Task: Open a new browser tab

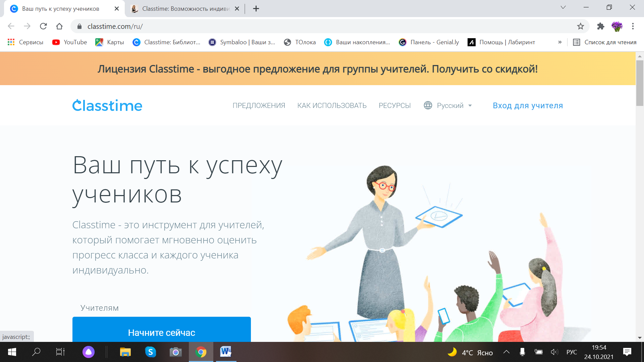Action: click(256, 9)
